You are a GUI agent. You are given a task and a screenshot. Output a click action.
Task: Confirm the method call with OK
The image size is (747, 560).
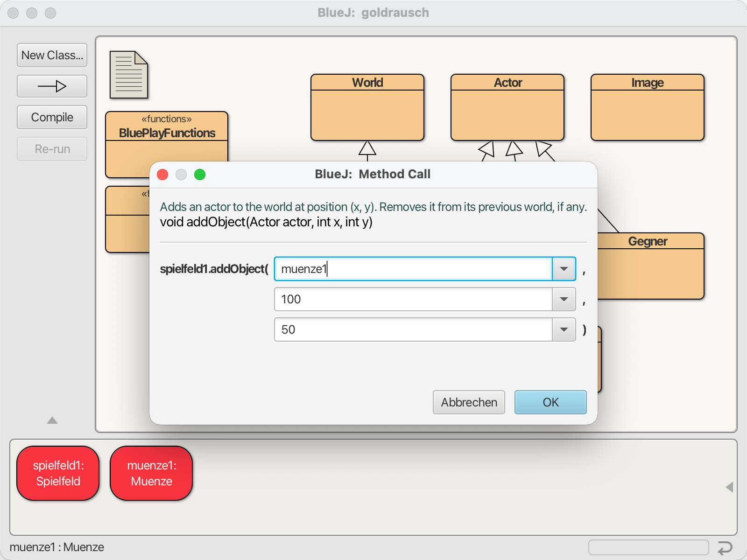coord(550,402)
